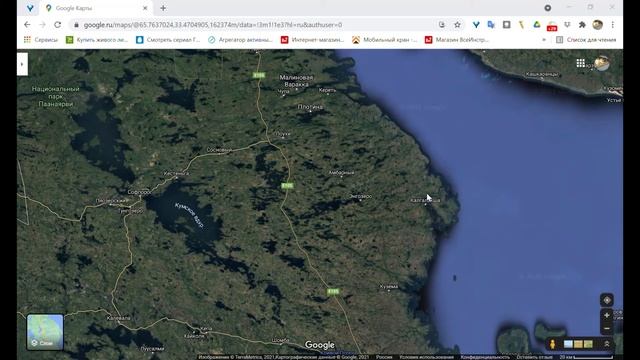
Task: Click the my-location button on the map
Action: (607, 300)
